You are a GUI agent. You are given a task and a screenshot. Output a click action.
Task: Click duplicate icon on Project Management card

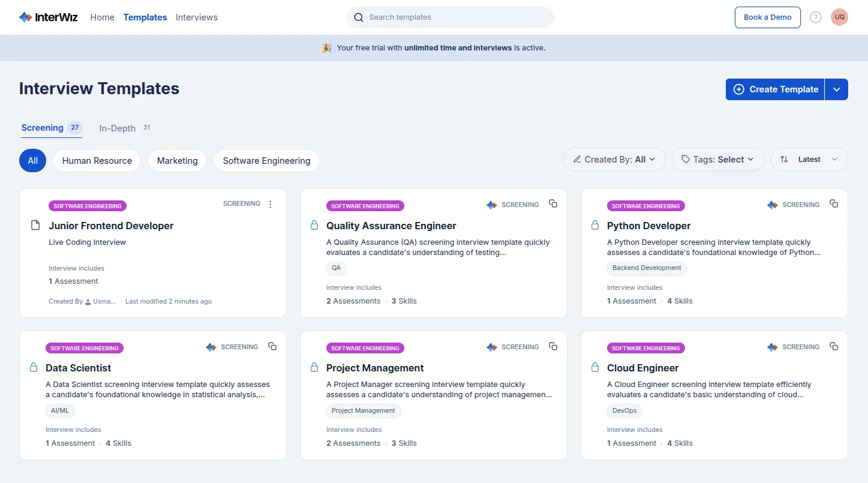coord(553,346)
